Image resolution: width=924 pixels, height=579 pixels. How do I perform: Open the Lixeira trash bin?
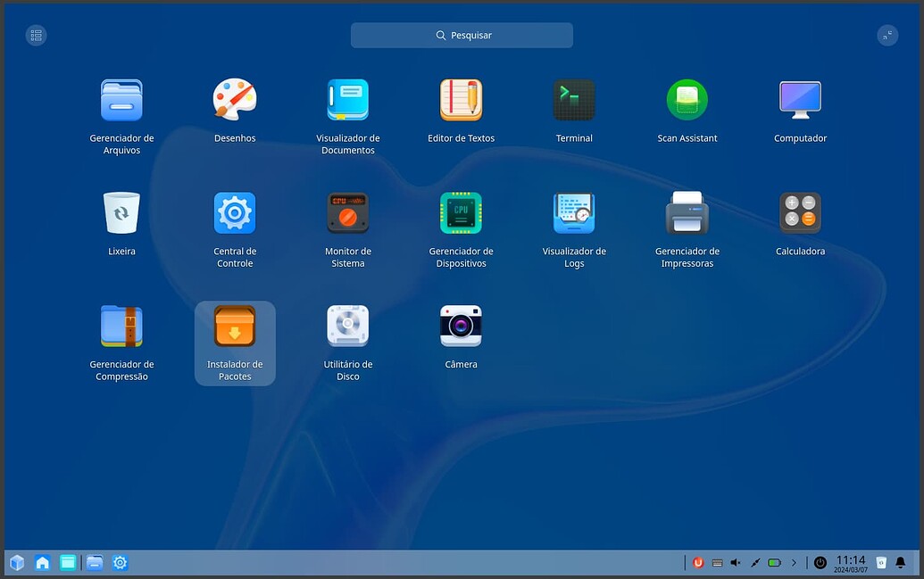coord(121,212)
